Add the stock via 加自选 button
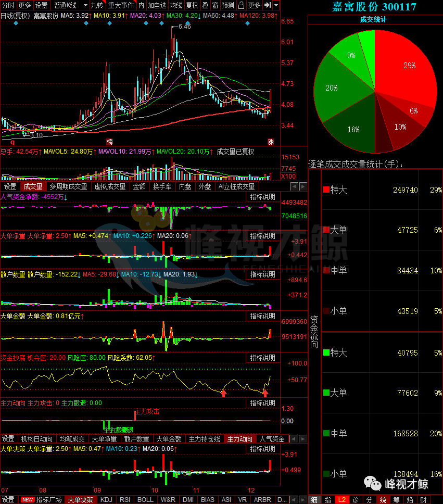Image resolution: width=443 pixels, height=504 pixels. (157, 5)
